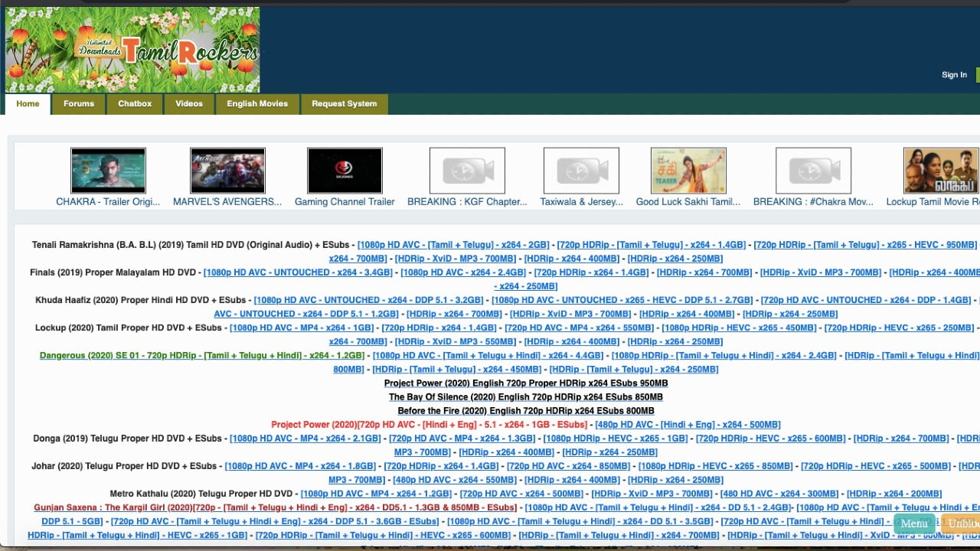980x551 pixels.
Task: Open Lockup 1080p HD AVC MP4 1GB link
Action: point(302,328)
